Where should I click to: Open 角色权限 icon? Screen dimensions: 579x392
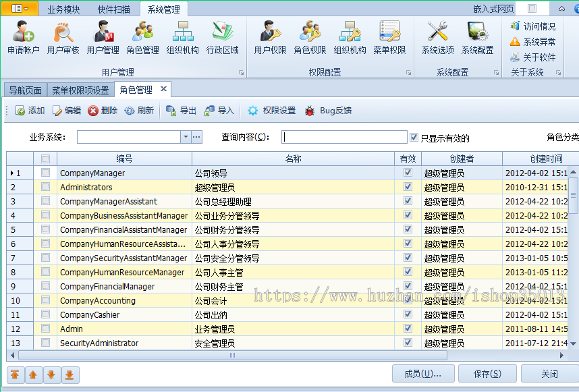[310, 38]
